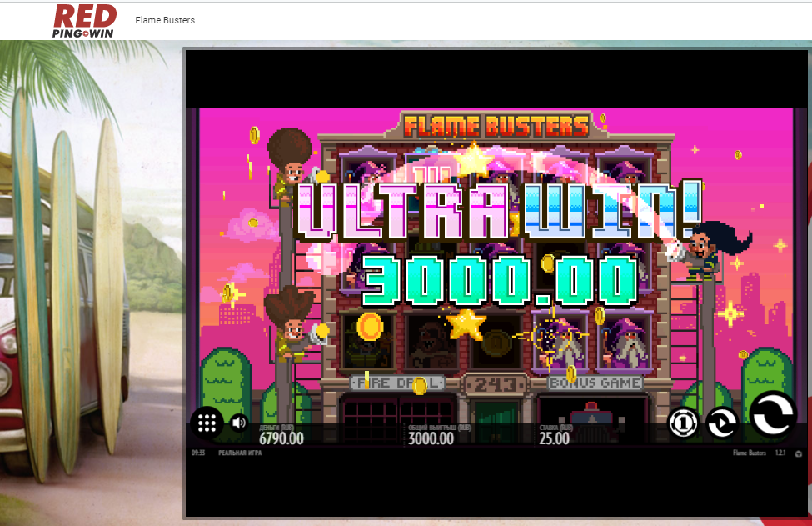Click the FIRE DRILL label

[398, 383]
